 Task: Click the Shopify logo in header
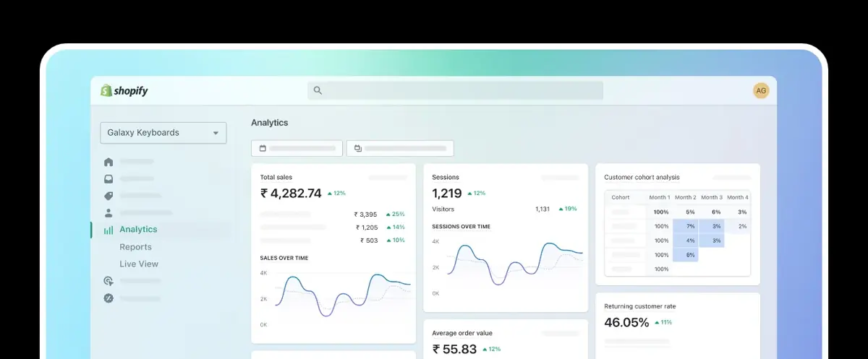pyautogui.click(x=124, y=90)
